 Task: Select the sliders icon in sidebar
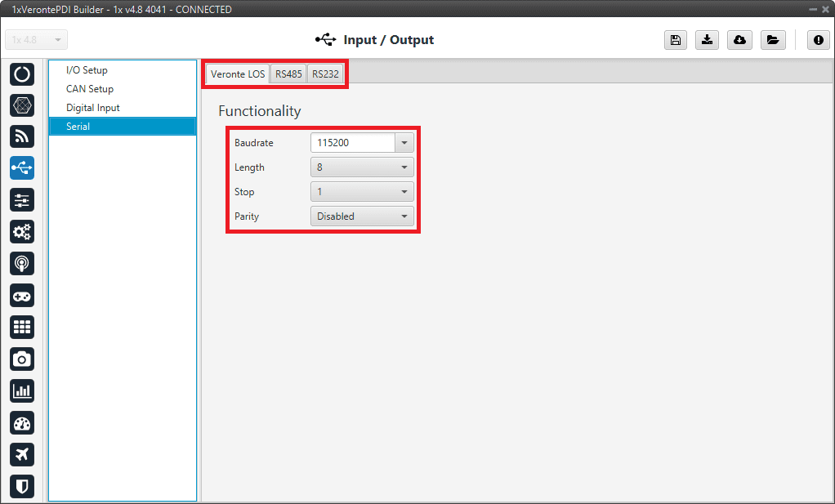(x=22, y=200)
